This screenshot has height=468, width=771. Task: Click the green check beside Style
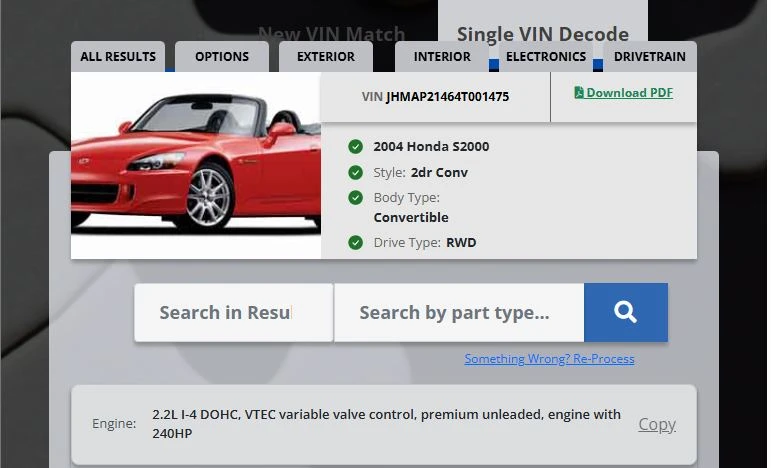pyautogui.click(x=356, y=173)
